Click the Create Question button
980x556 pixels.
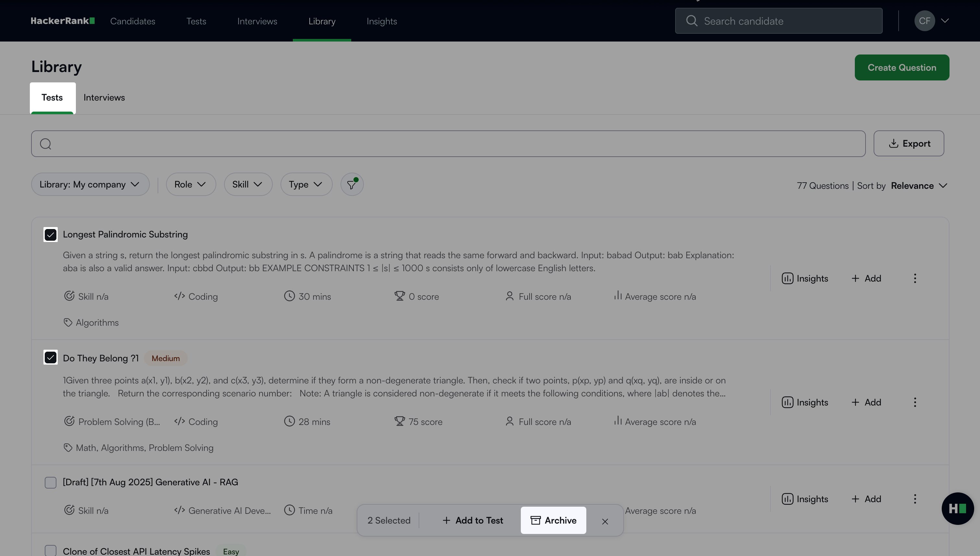click(x=901, y=67)
